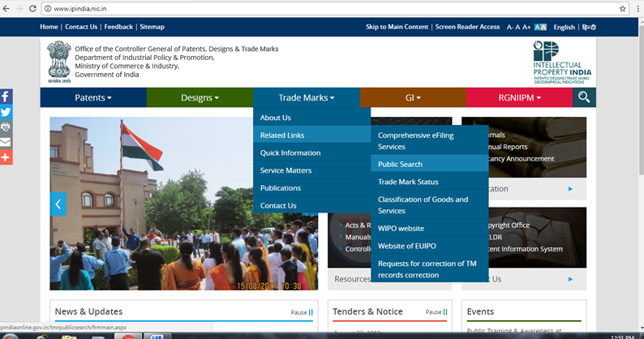Share page via Twitter sidebar icon

[x=6, y=112]
